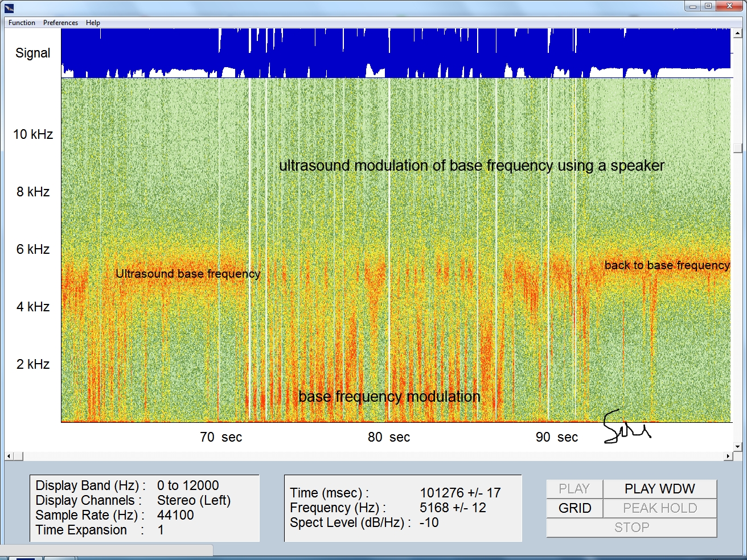
Task: Click the blue Signal waveform strip
Action: pyautogui.click(x=395, y=53)
